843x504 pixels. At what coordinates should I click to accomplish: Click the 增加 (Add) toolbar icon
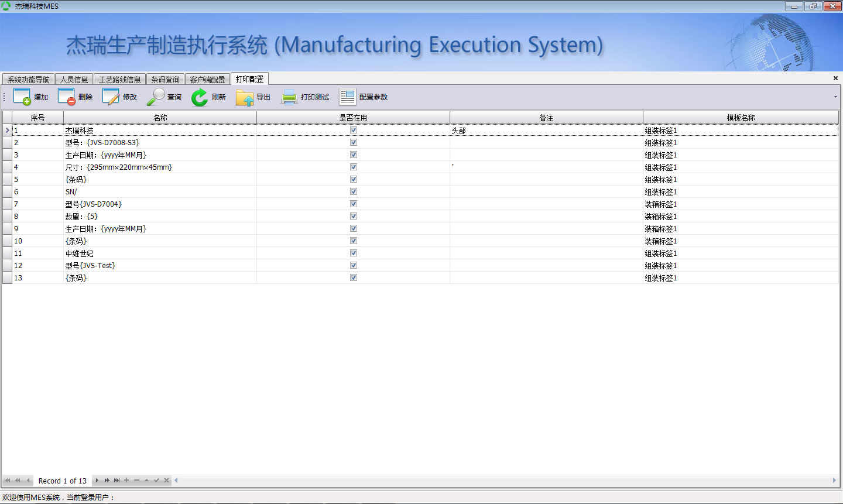[22, 97]
